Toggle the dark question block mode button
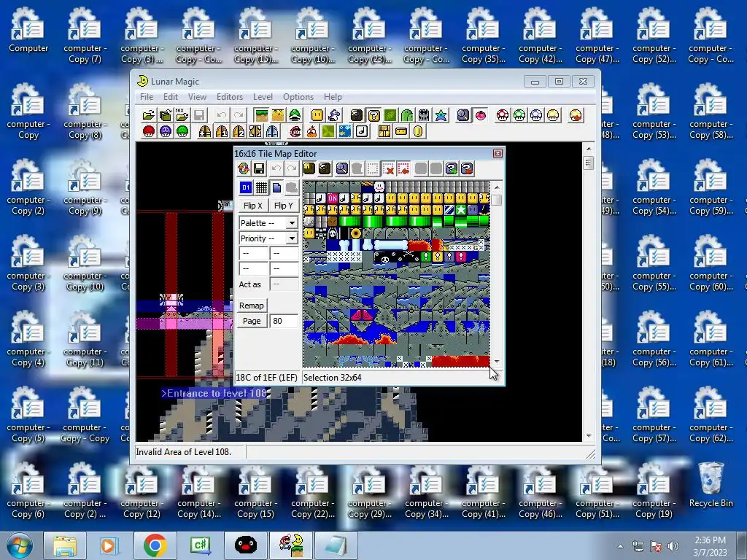The image size is (747, 560). 325,168
